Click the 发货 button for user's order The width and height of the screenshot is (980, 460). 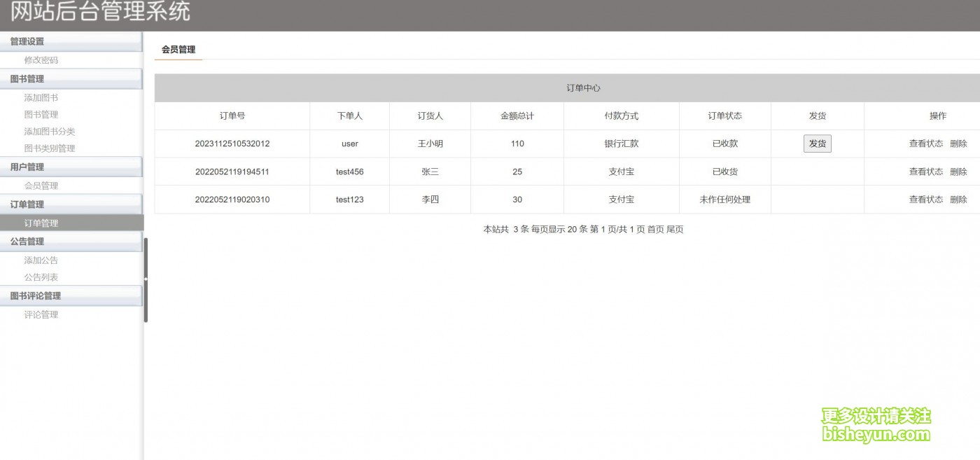pos(817,144)
